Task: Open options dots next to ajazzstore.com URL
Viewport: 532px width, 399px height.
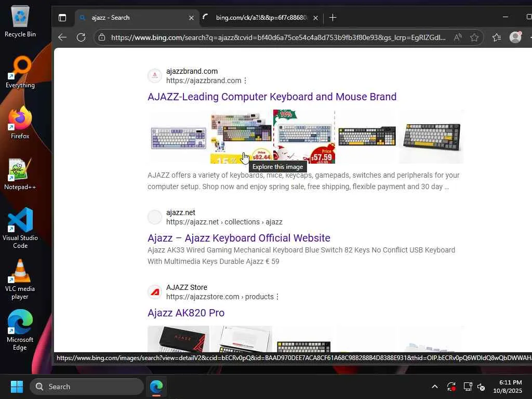Action: tap(277, 297)
